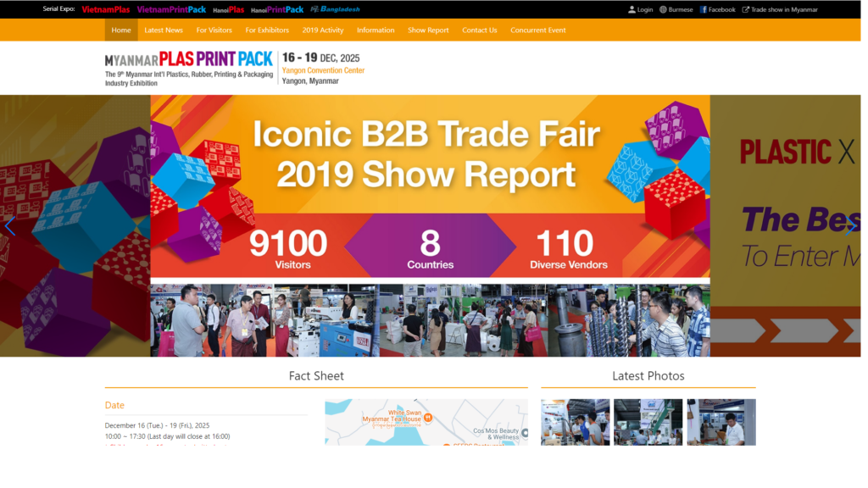Click the White Swan Tea House map pin
Image resolution: width=868 pixels, height=488 pixels.
[428, 418]
